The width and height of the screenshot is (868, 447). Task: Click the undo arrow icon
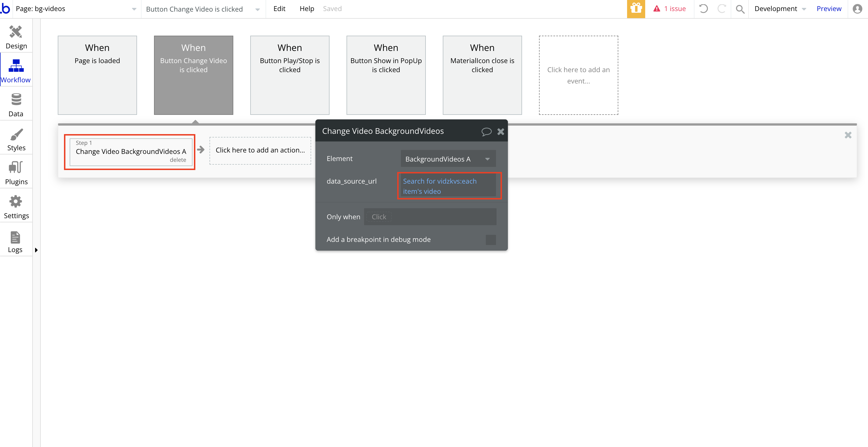pyautogui.click(x=703, y=9)
